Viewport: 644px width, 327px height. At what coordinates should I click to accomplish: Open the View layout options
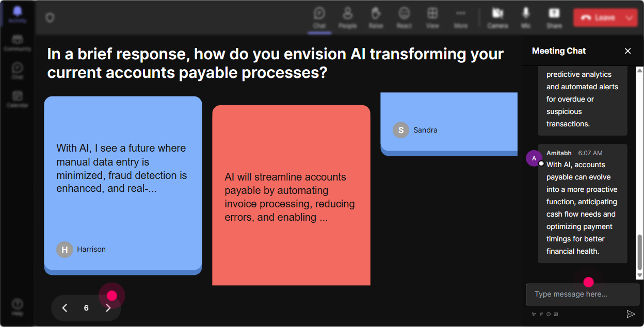click(432, 18)
